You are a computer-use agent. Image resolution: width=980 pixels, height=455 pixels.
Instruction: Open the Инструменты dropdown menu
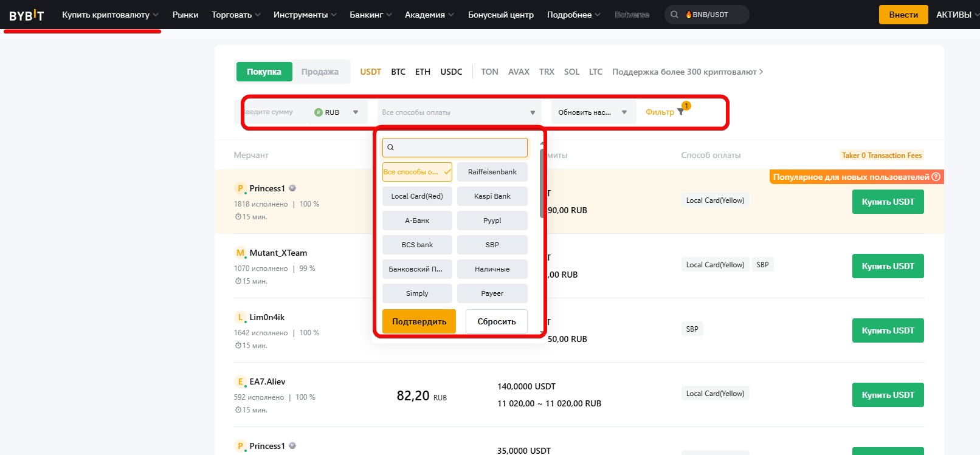point(305,15)
